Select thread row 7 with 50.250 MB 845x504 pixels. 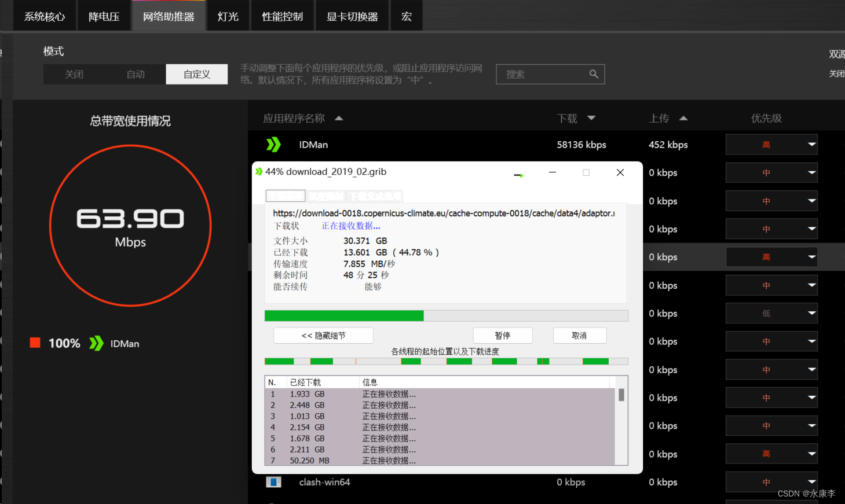pos(440,461)
